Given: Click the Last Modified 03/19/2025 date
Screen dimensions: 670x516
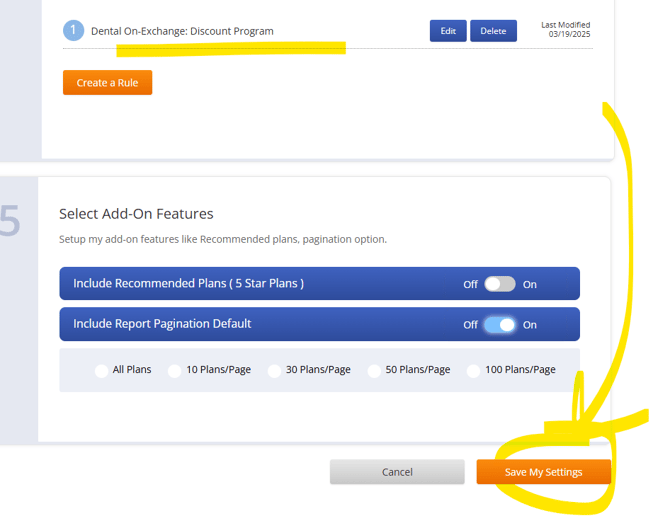Looking at the screenshot, I should coord(566,29).
